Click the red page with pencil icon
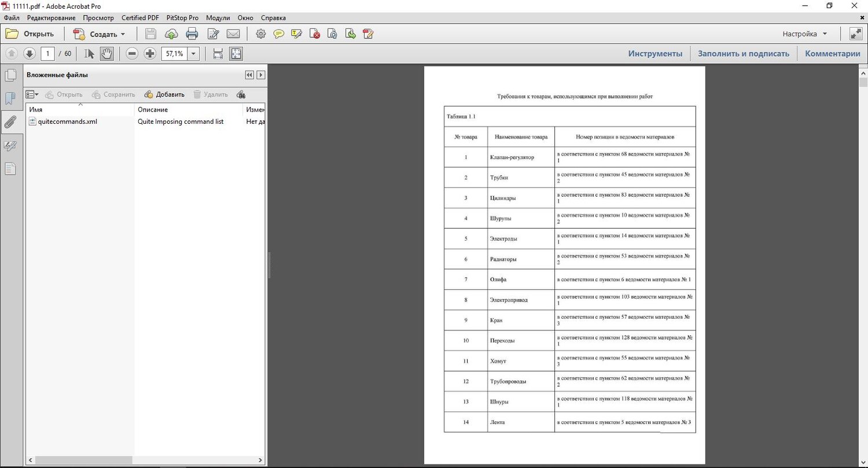868x468 pixels. click(x=368, y=34)
